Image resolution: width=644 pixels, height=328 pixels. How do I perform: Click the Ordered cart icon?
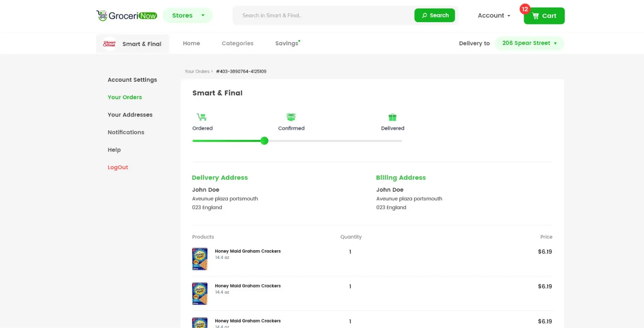(202, 117)
